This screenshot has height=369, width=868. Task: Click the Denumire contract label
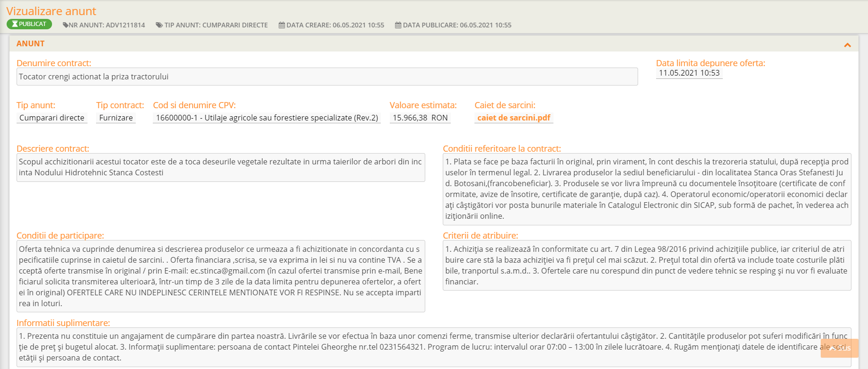(x=54, y=63)
